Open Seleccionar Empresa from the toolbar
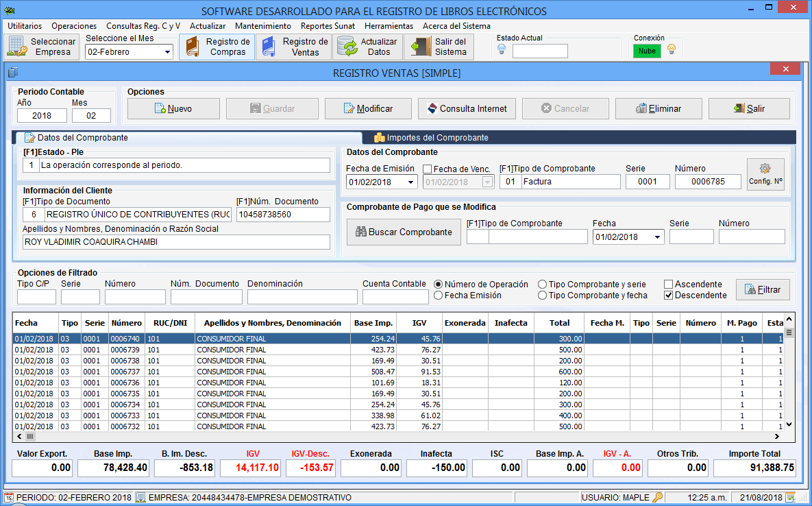Viewport: 812px width, 506px height. tap(42, 47)
